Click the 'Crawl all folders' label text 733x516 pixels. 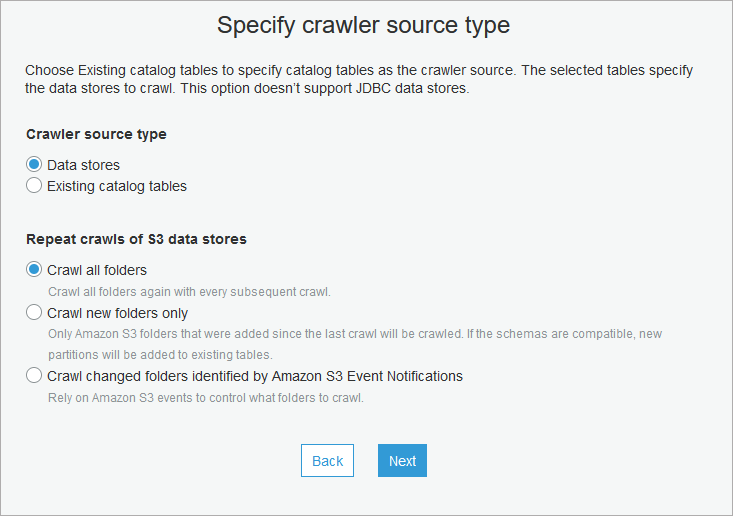pos(97,270)
